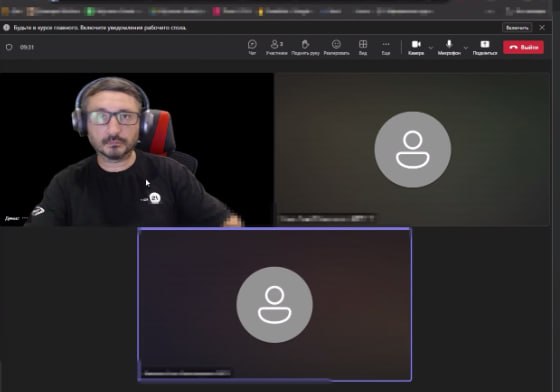Mute or unmute the microphone

449,47
